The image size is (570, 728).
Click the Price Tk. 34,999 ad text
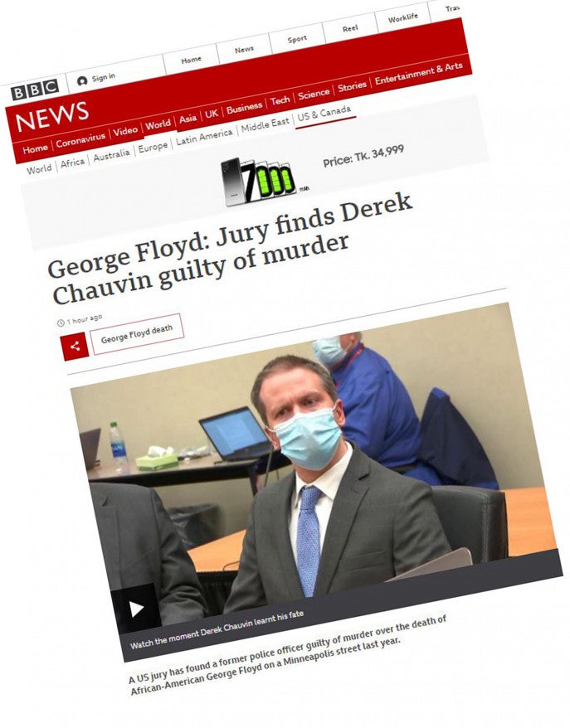click(363, 156)
